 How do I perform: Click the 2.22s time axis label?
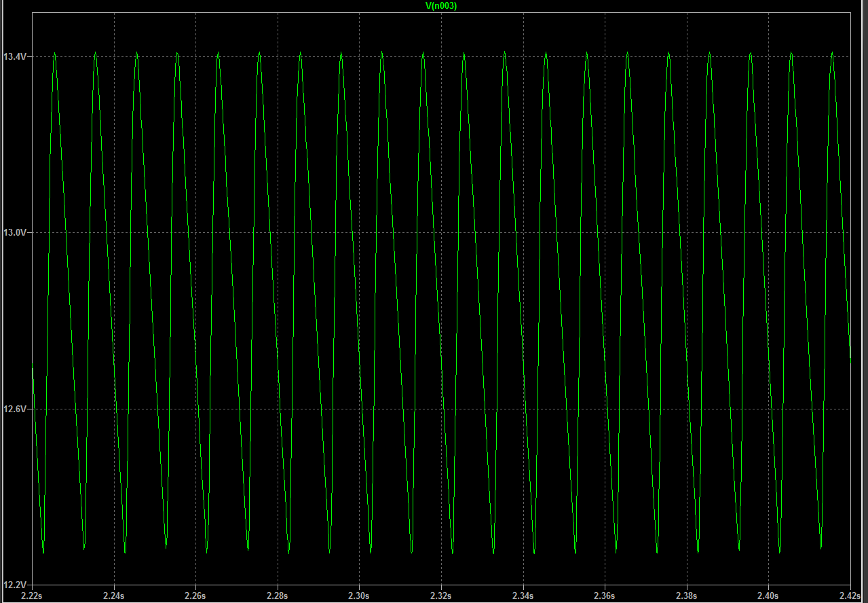pos(32,596)
